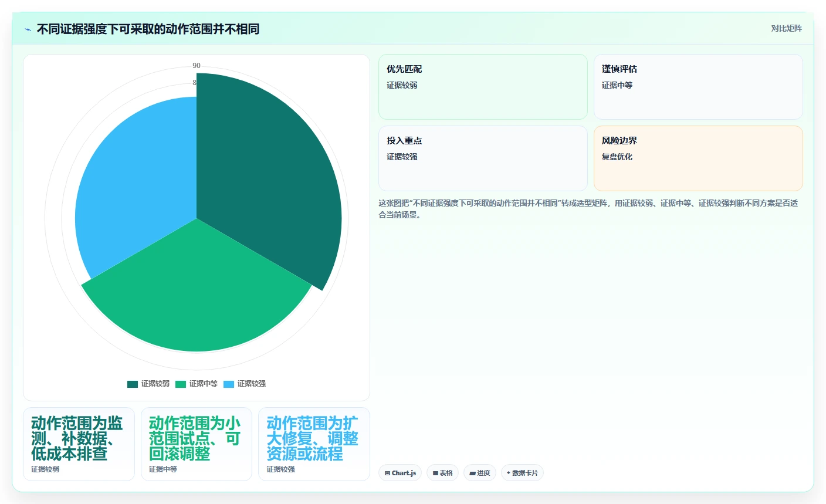Click the chart title 不同证据强度下可采取的动作范围并不相同
The image size is (826, 504).
[x=148, y=29]
